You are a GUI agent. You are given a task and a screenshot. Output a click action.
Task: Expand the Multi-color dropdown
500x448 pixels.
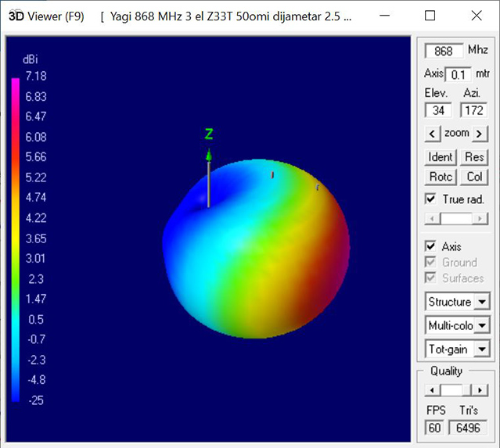coord(482,325)
